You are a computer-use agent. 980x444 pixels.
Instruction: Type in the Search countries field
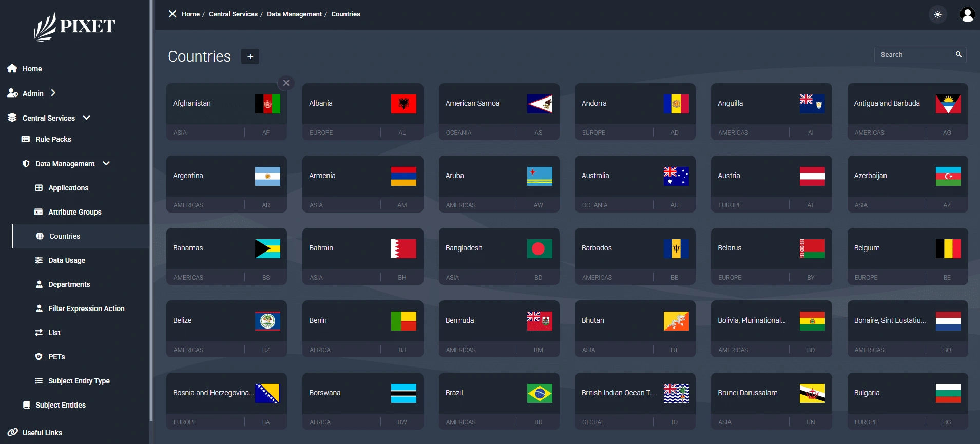[914, 55]
